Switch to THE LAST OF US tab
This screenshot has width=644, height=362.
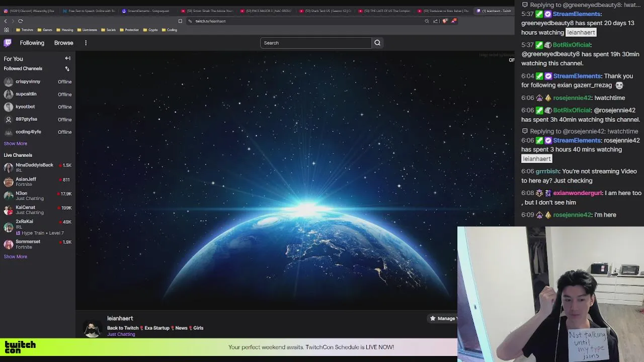point(385,11)
